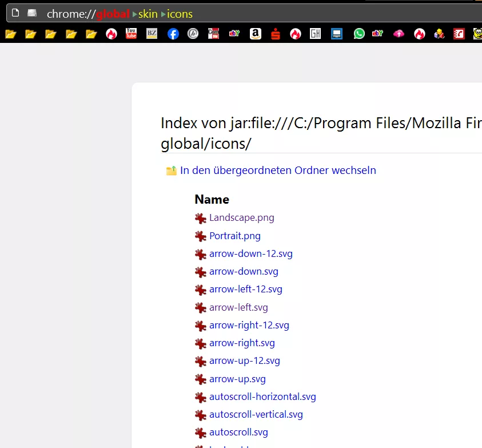Click the file icon beside arrow-down.svg
The image size is (482, 448).
click(201, 272)
